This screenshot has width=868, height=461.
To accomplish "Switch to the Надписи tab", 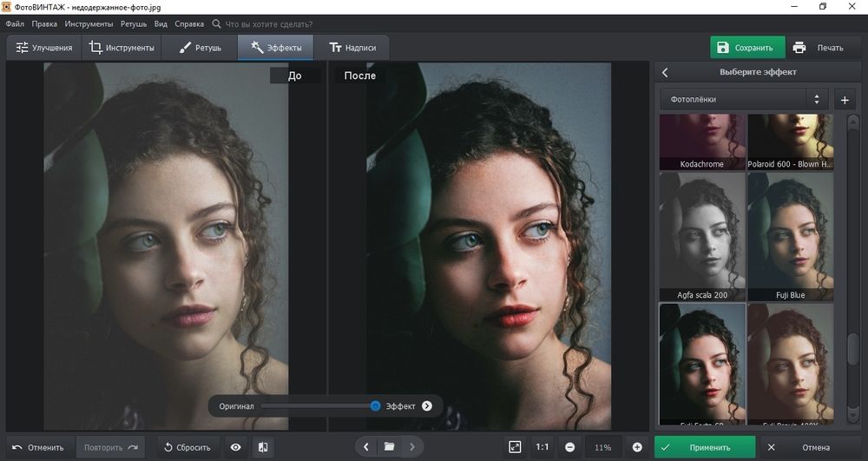I will tap(352, 48).
